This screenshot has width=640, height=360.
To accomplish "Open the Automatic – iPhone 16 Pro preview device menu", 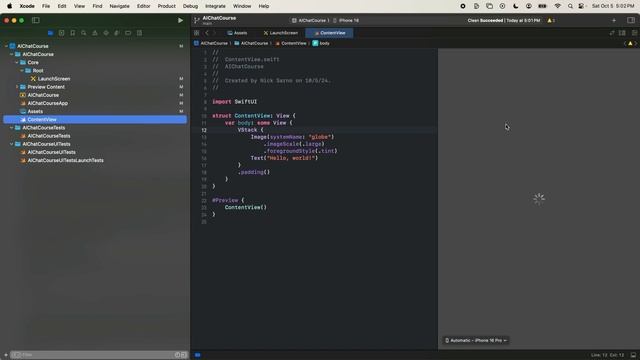I will click(476, 340).
